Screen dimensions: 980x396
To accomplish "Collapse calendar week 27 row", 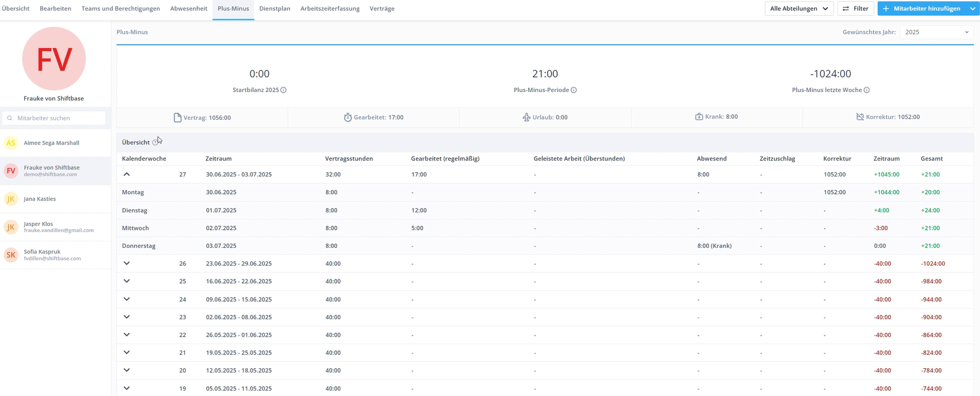I will tap(127, 174).
